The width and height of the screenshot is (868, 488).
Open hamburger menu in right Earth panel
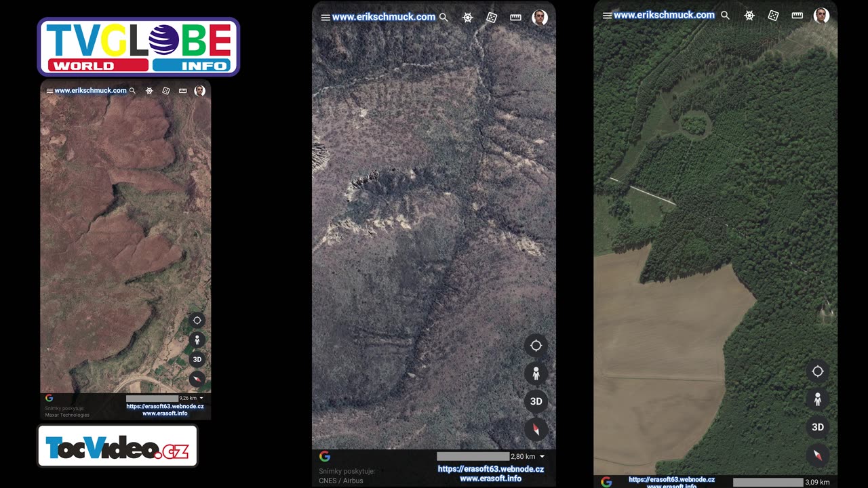click(x=607, y=16)
